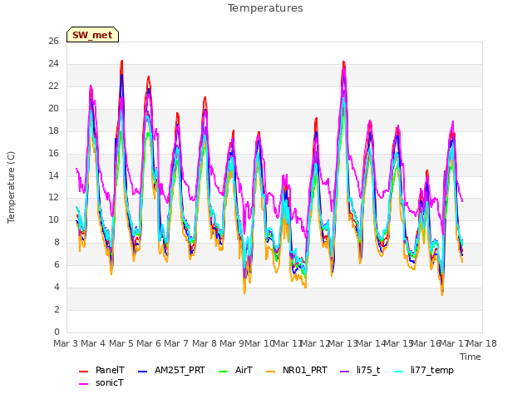The height and width of the screenshot is (399, 532).
Task: Click the orange NR01_PRT legend color marker
Action: 271,372
